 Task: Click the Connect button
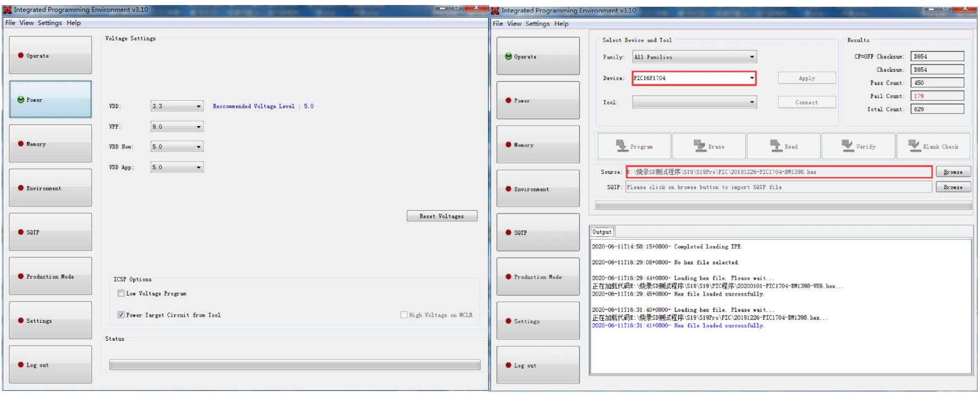coord(807,102)
